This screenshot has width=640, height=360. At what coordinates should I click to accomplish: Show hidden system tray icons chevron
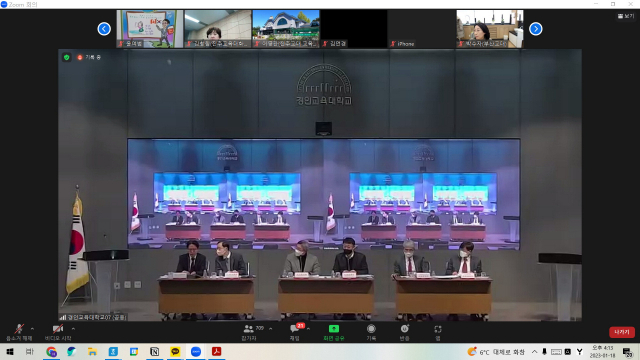click(534, 351)
